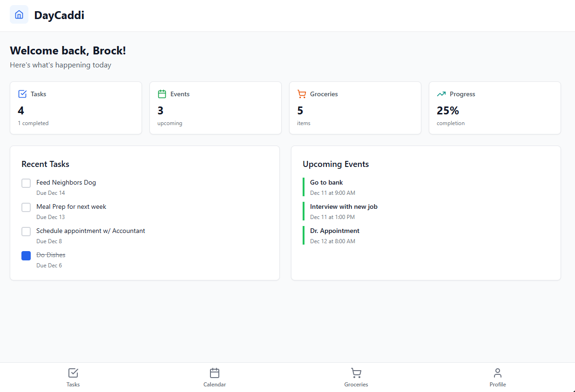Mark Meal Prep for next week as complete
The width and height of the screenshot is (575, 392).
point(26,207)
